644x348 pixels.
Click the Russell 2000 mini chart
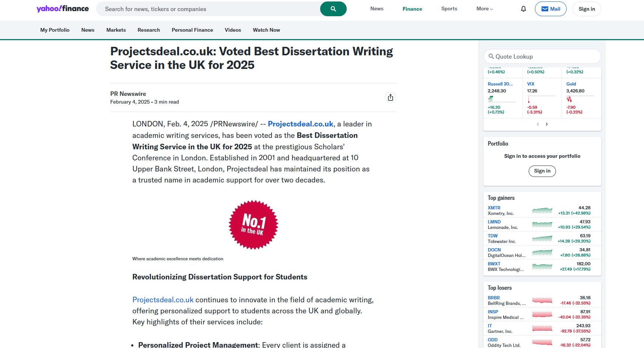pos(502,99)
